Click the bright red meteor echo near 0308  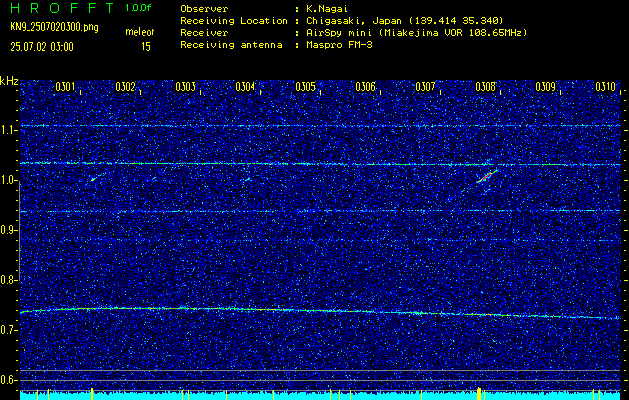(x=487, y=176)
